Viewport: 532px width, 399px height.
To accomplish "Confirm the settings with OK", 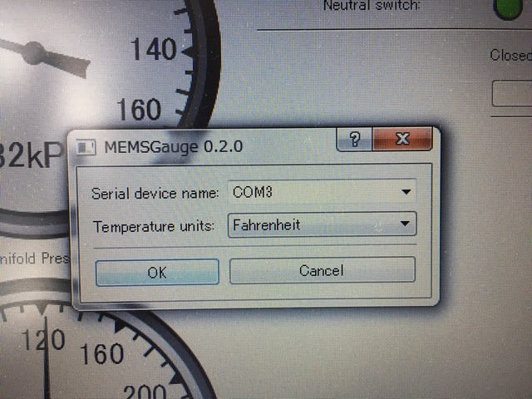I will [x=157, y=273].
